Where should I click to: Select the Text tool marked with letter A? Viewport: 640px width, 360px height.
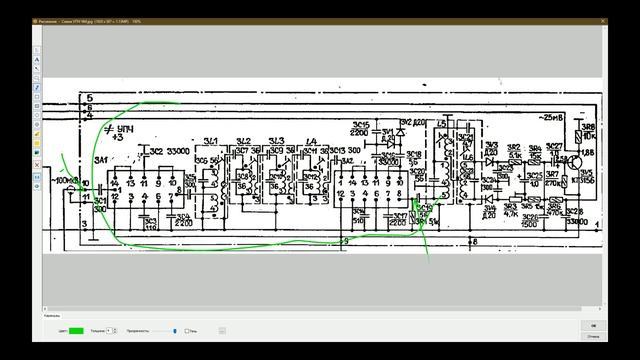tap(37, 60)
